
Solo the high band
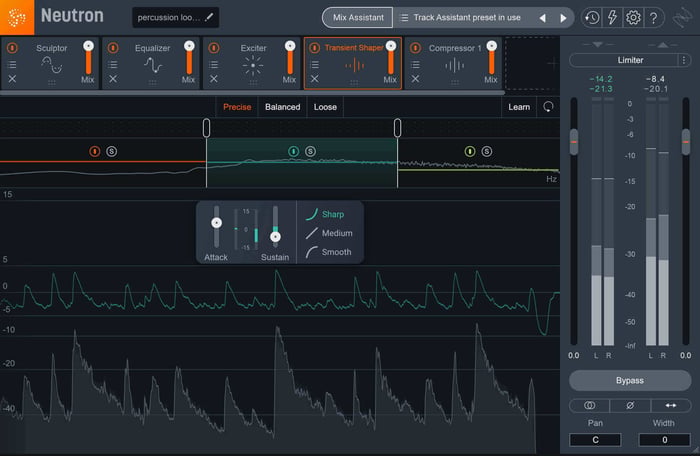click(x=487, y=151)
